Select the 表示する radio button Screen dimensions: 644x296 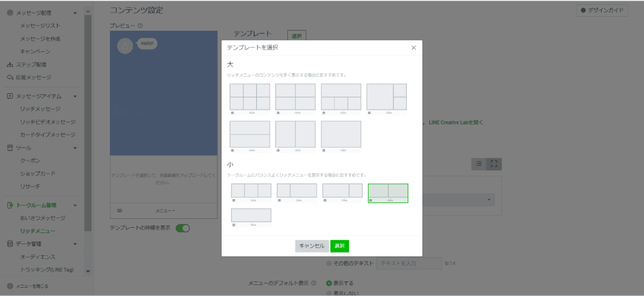(x=329, y=283)
